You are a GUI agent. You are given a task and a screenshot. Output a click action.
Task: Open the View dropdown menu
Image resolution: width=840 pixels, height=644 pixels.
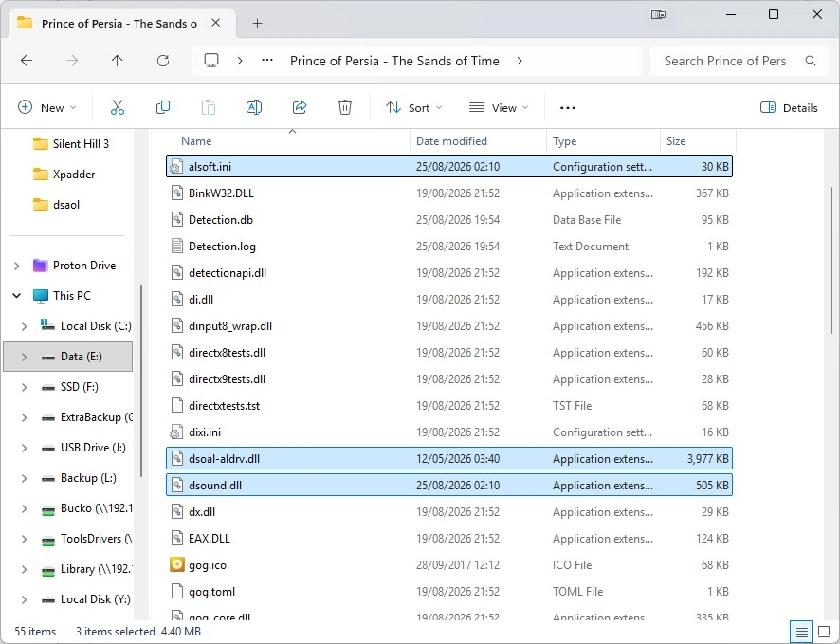499,108
